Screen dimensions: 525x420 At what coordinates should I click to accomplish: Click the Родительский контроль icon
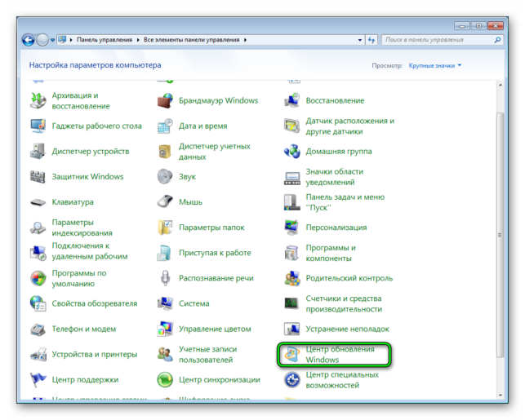(x=292, y=279)
